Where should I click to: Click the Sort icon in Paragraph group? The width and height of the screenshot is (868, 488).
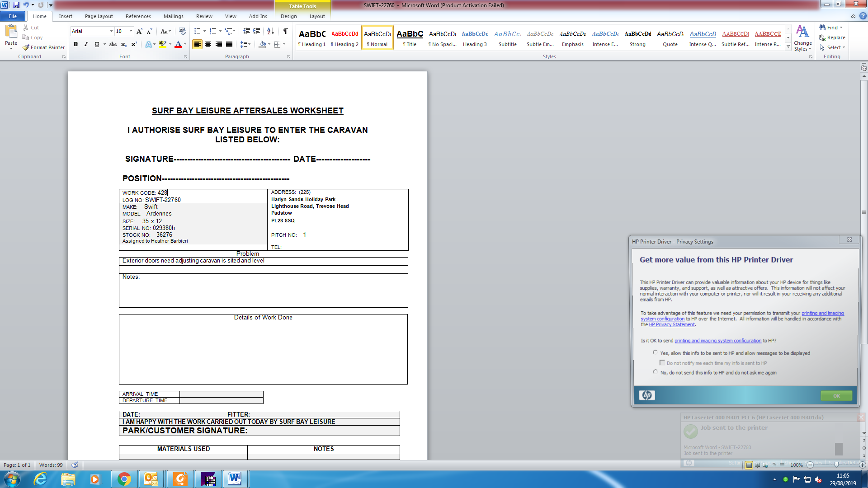[x=270, y=31]
